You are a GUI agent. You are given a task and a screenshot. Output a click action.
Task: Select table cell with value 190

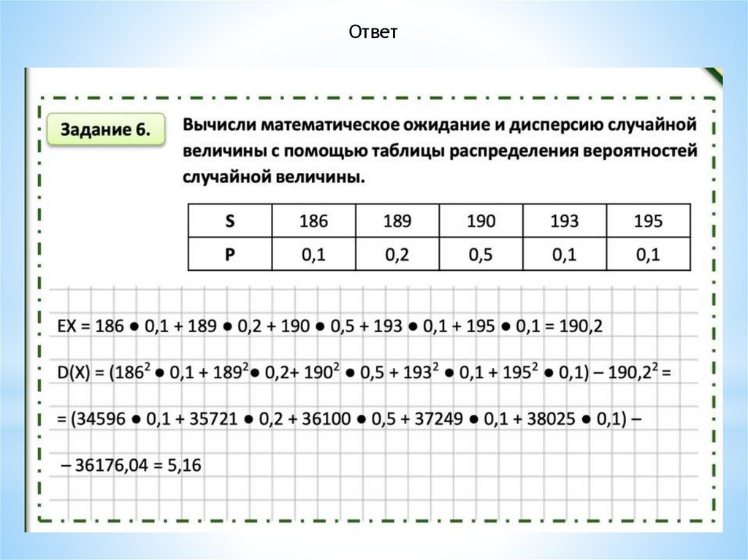click(481, 220)
